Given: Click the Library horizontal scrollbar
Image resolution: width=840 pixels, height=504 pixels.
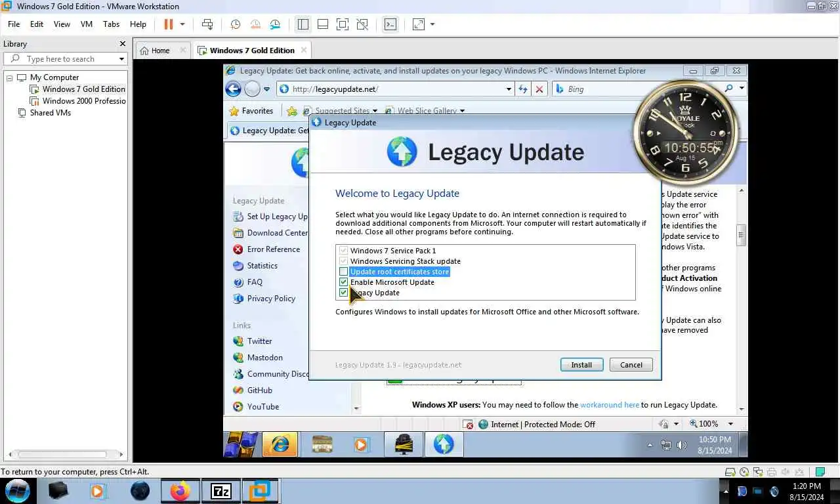Looking at the screenshot, I should [63, 454].
